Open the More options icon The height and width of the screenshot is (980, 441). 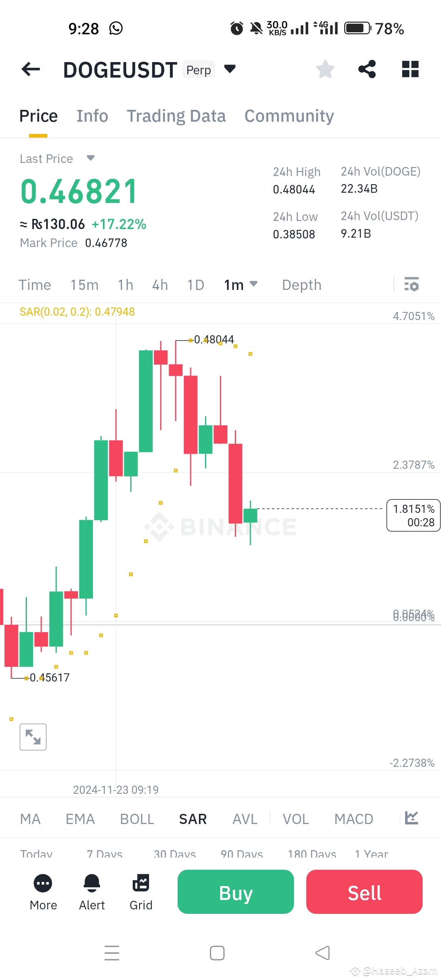click(x=43, y=884)
